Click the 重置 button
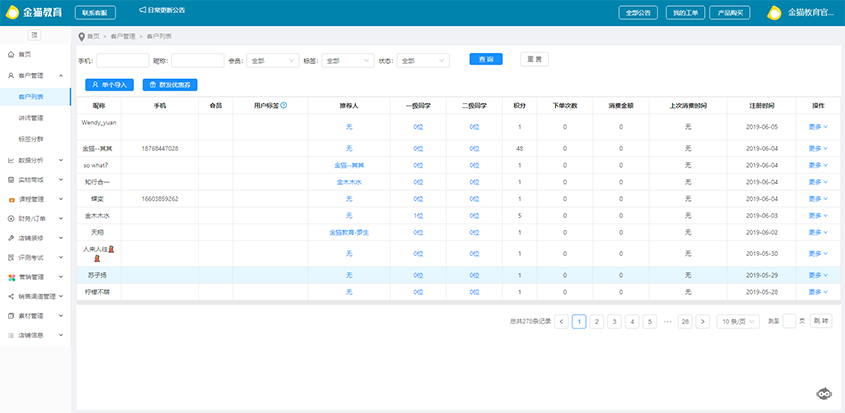Viewport: 845px width, 413px height. pos(534,59)
